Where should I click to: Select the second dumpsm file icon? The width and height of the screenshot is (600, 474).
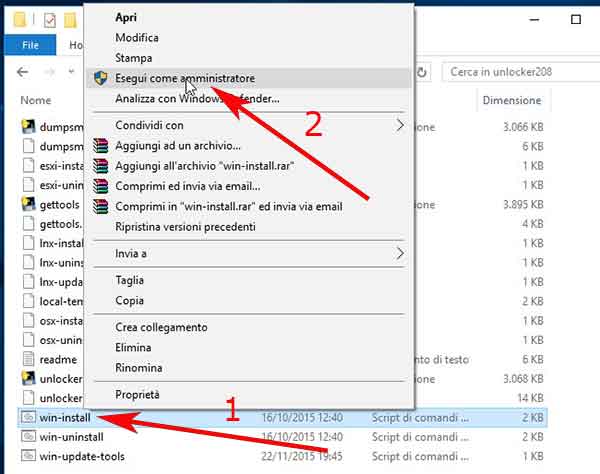coord(29,146)
